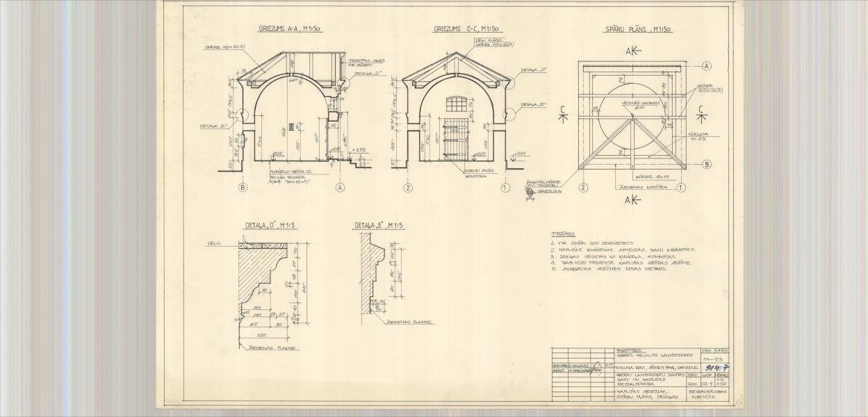The height and width of the screenshot is (417, 868).
Task: Click the "PIEZĪMES" notes heading
Action: coord(563,234)
